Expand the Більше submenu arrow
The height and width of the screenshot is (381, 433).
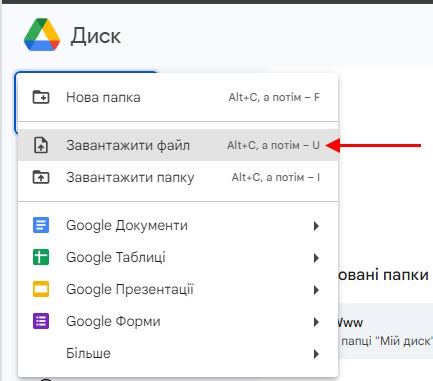[x=316, y=354]
